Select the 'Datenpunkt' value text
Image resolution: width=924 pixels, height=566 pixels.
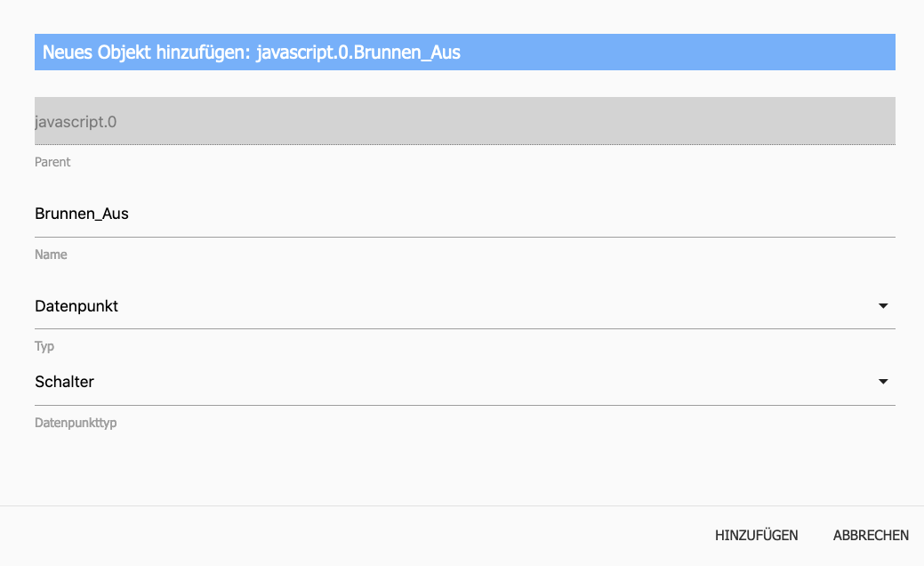click(x=76, y=306)
